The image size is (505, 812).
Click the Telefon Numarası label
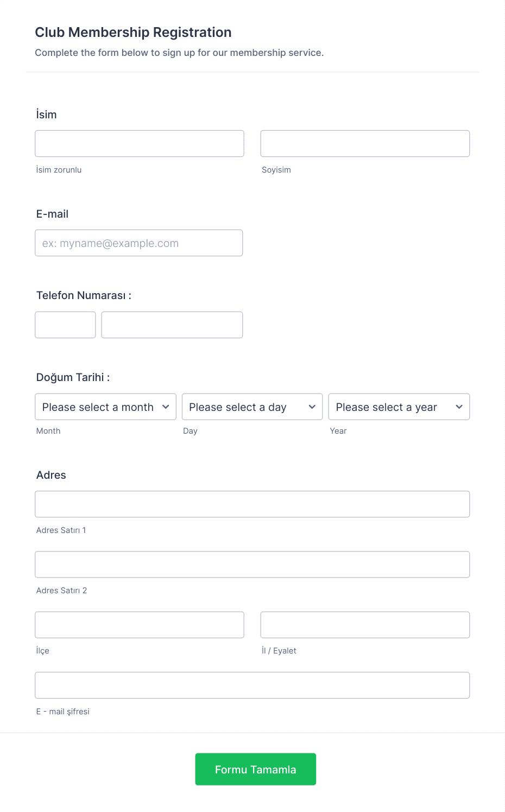click(x=84, y=295)
